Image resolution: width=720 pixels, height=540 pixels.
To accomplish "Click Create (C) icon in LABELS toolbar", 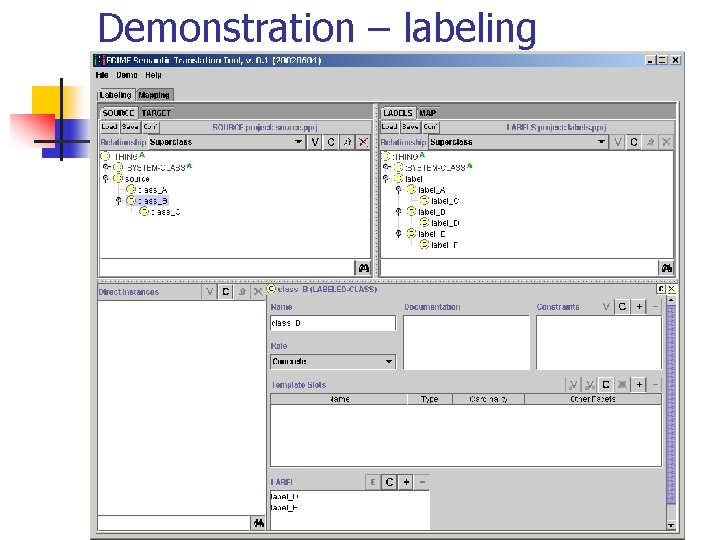I will click(x=634, y=142).
